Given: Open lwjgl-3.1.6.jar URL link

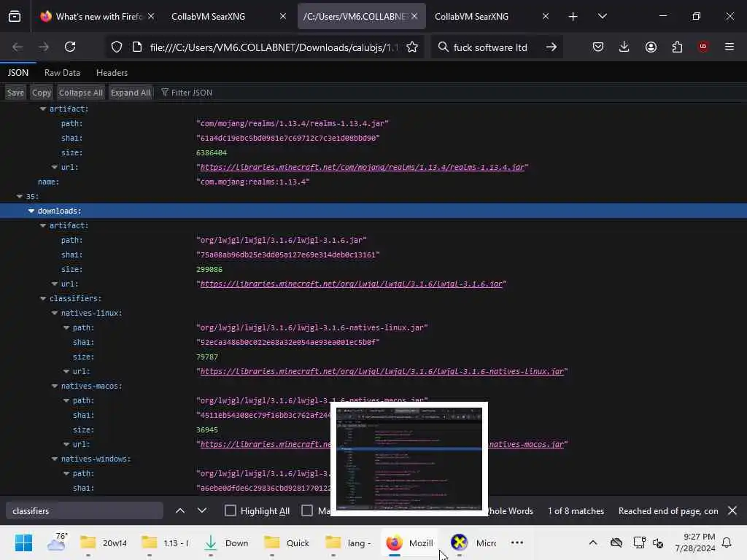Looking at the screenshot, I should point(351,284).
